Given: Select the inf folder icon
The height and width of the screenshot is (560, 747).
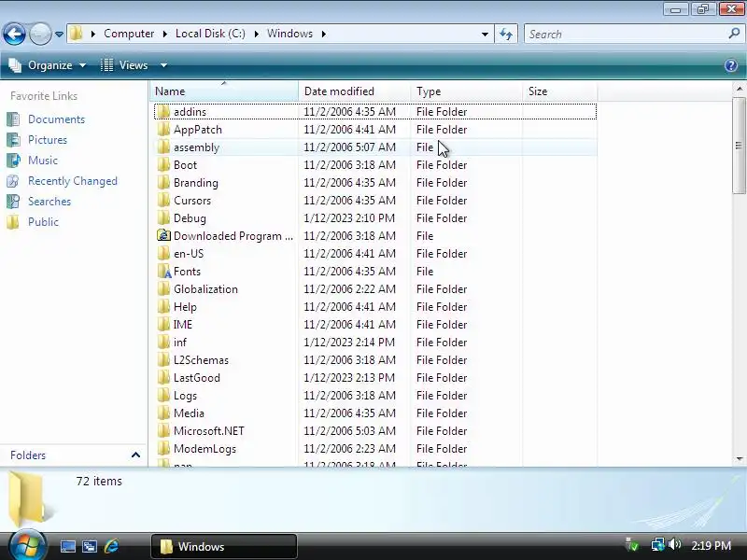Looking at the screenshot, I should click(163, 342).
